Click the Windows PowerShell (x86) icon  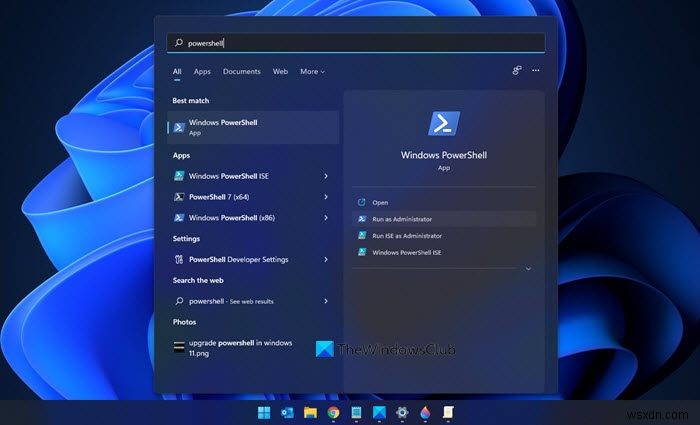coord(179,218)
